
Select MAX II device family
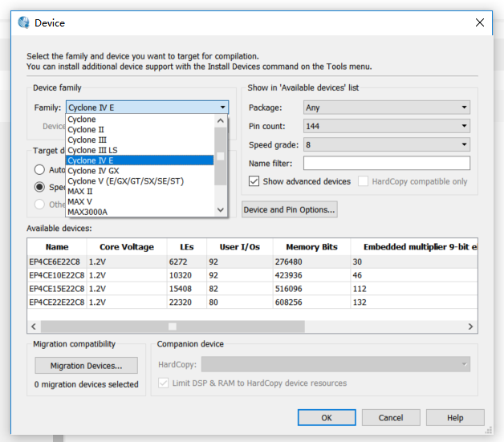coord(140,191)
